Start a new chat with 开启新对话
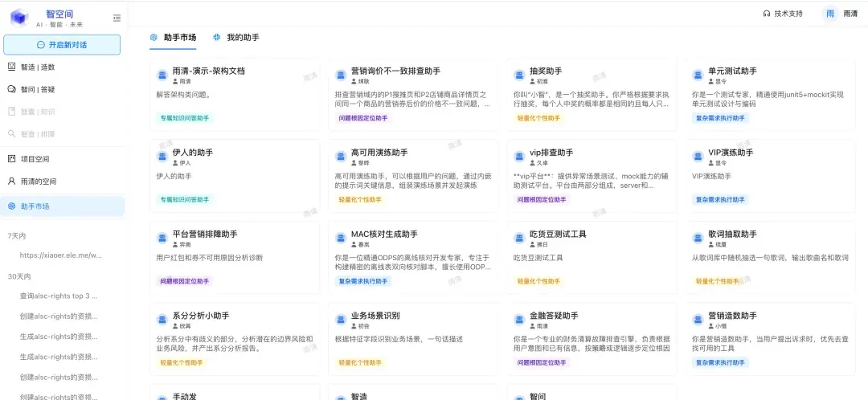 click(62, 44)
